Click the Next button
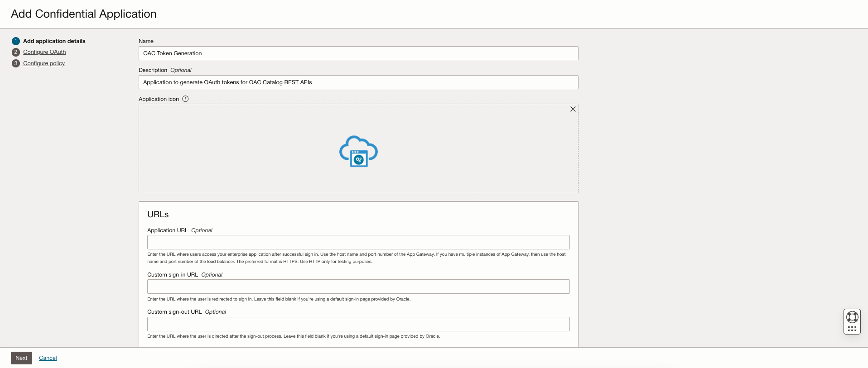The width and height of the screenshot is (868, 368). (x=21, y=358)
